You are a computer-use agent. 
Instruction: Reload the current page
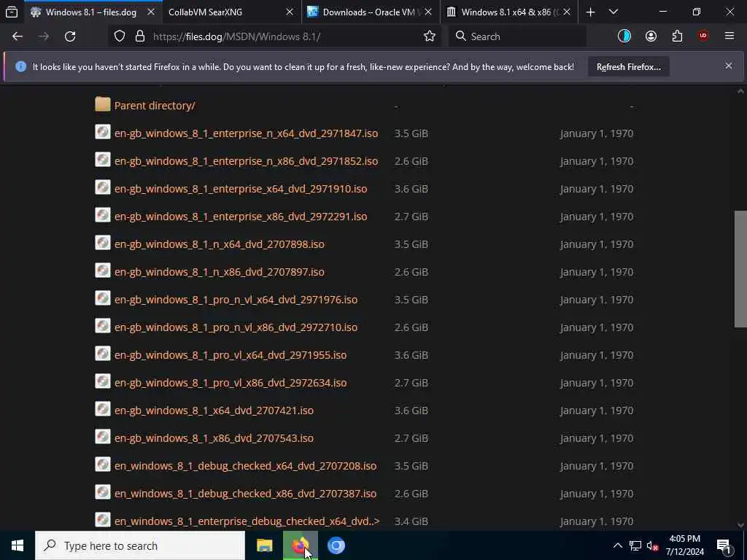tap(70, 36)
